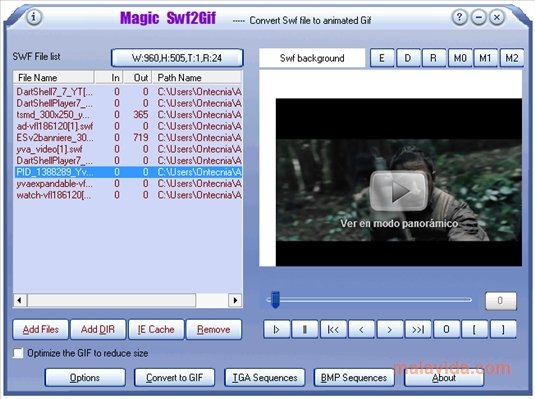Step back one frame with < button
This screenshot has height=399, width=535.
coord(361,329)
